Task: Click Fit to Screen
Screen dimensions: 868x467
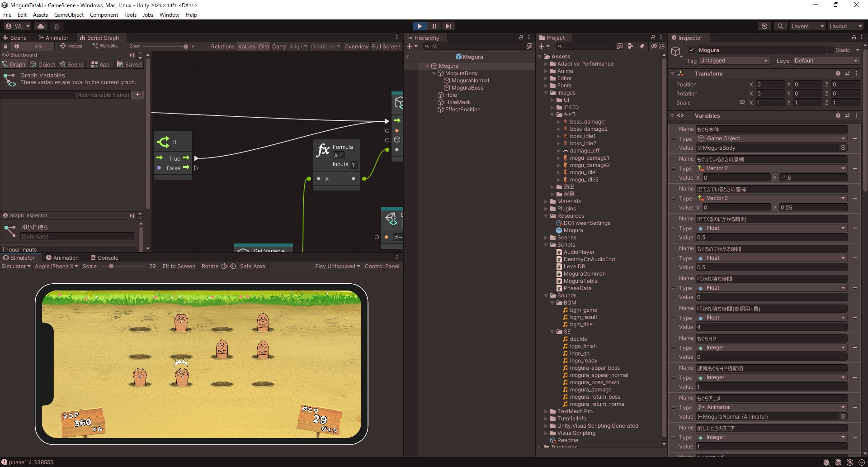Action: tap(179, 266)
